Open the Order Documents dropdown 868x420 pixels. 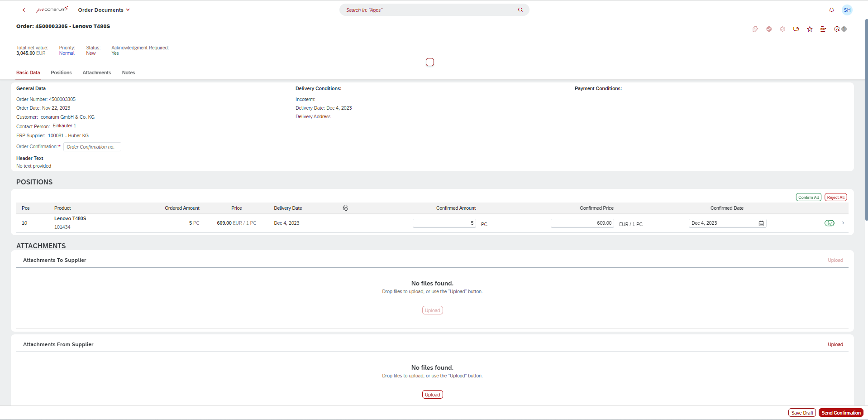point(104,10)
